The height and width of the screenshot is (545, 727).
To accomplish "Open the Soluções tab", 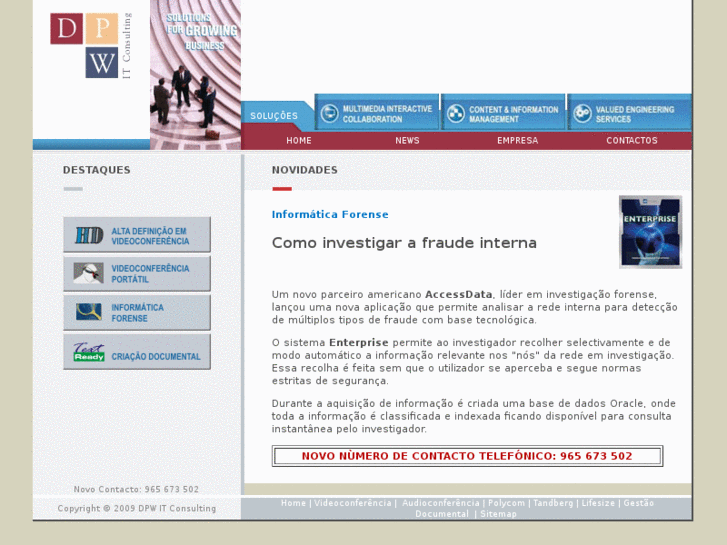I will pos(274,116).
